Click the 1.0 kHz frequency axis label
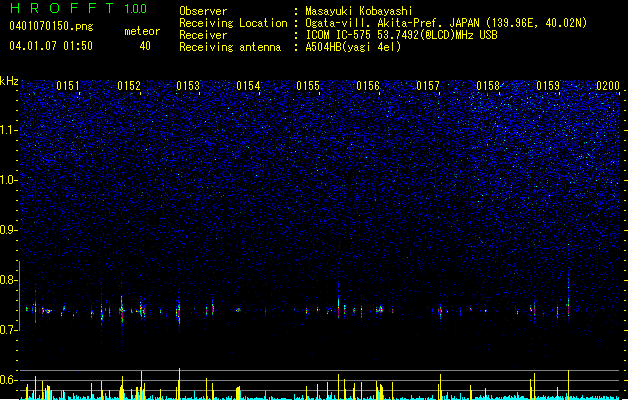The image size is (629, 400). click(x=9, y=180)
